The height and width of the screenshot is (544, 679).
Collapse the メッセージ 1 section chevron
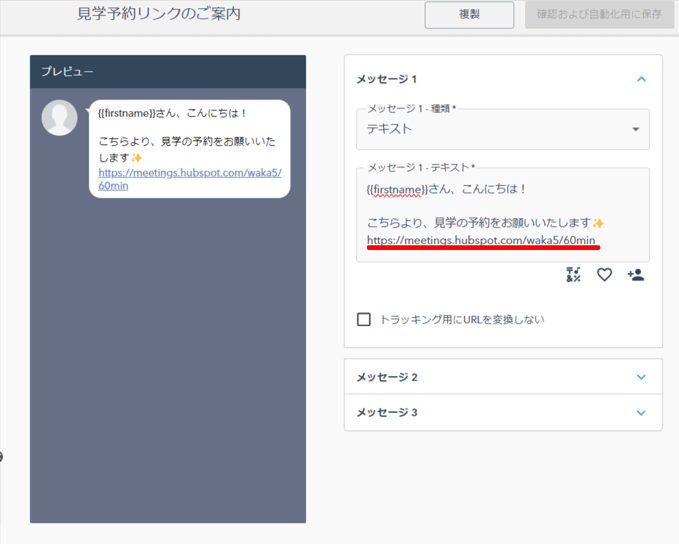click(x=641, y=79)
